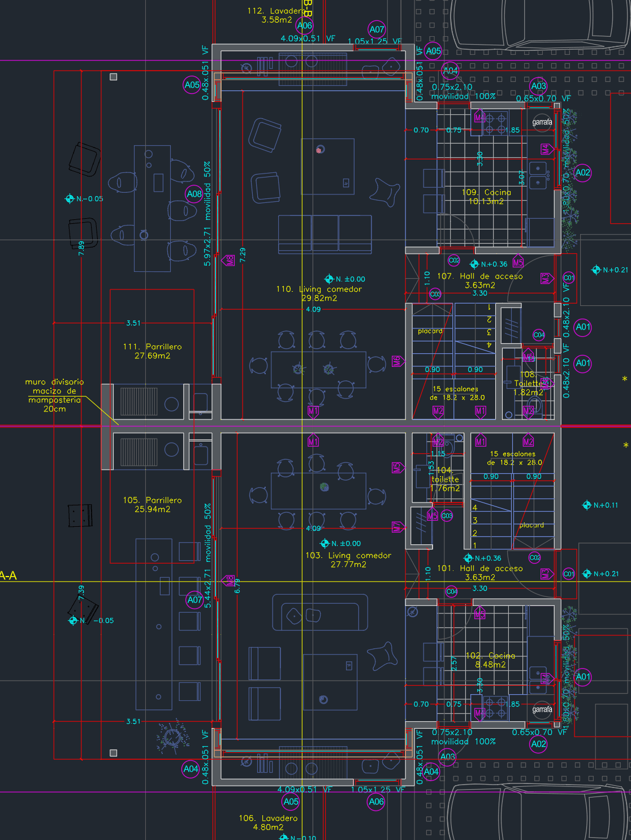Select the C04 tag beside Toilette 108
The width and height of the screenshot is (631, 840).
539,335
